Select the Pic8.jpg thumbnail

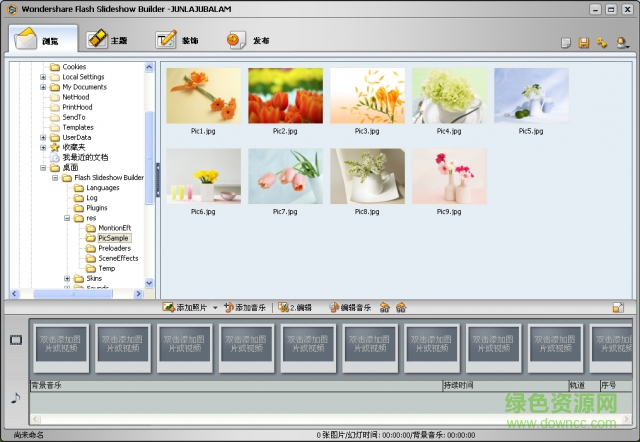pyautogui.click(x=368, y=177)
